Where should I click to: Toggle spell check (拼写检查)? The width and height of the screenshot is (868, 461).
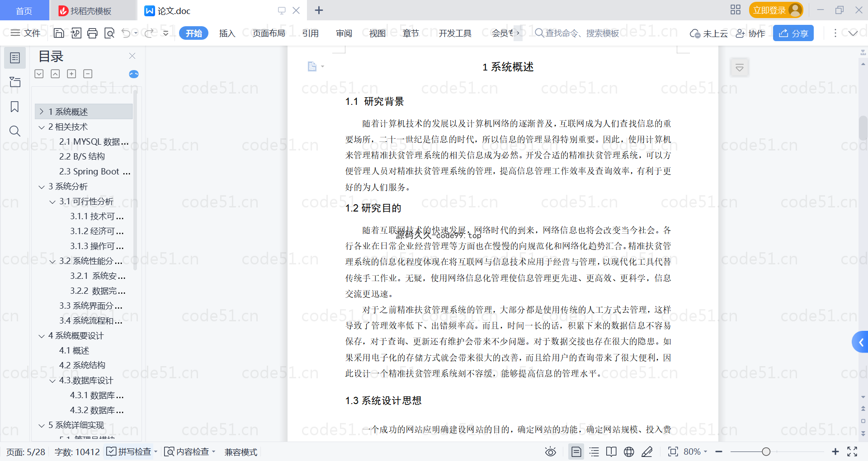click(x=128, y=452)
